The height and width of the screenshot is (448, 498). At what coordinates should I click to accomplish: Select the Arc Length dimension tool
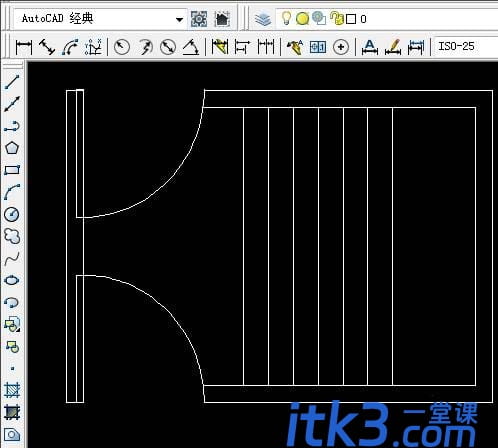tap(70, 47)
